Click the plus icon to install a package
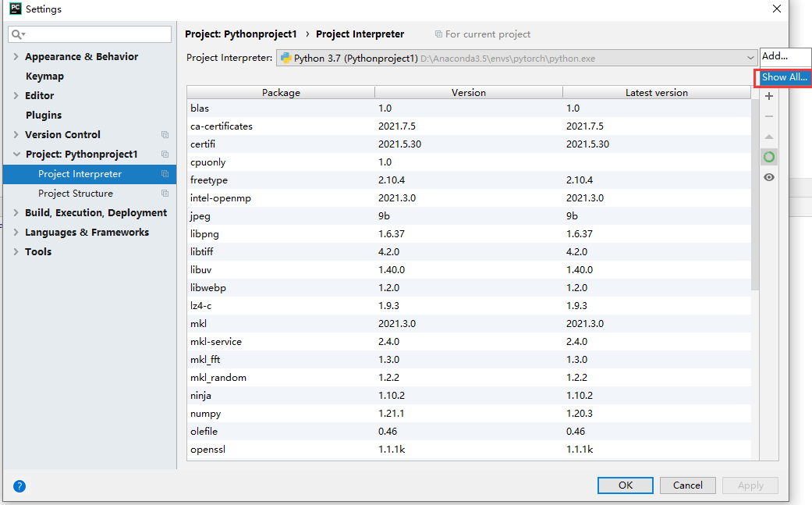Viewport: 812px width, 505px height. tap(769, 96)
